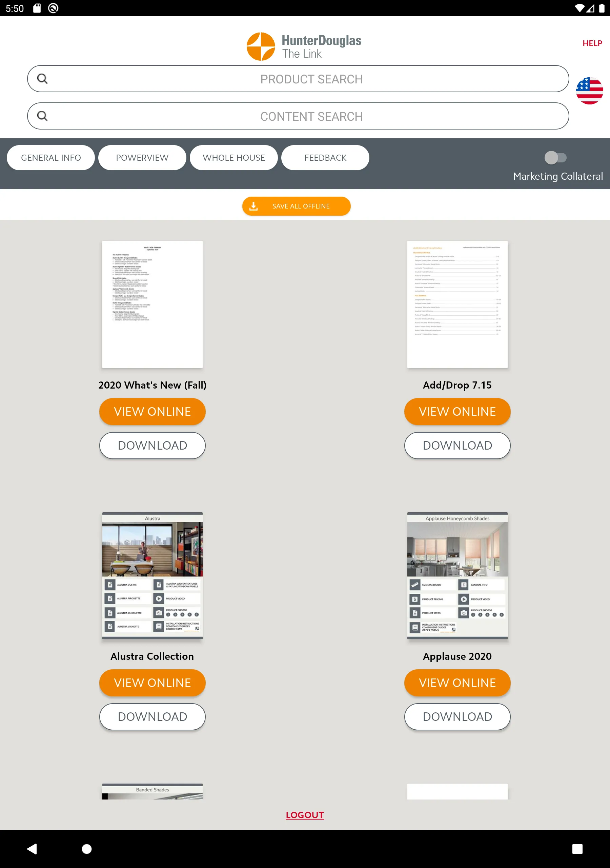This screenshot has width=610, height=868.
Task: Switch to the PowerView tab
Action: tap(142, 158)
